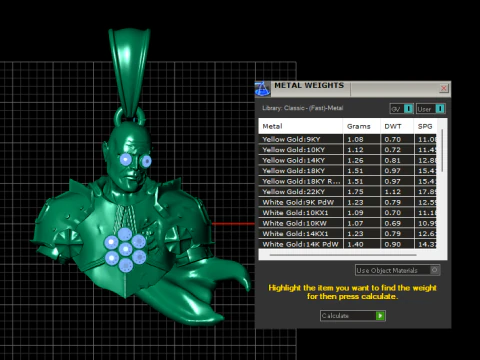The height and width of the screenshot is (360, 480).
Task: Click the 1.40 grams value
Action: 355,244
